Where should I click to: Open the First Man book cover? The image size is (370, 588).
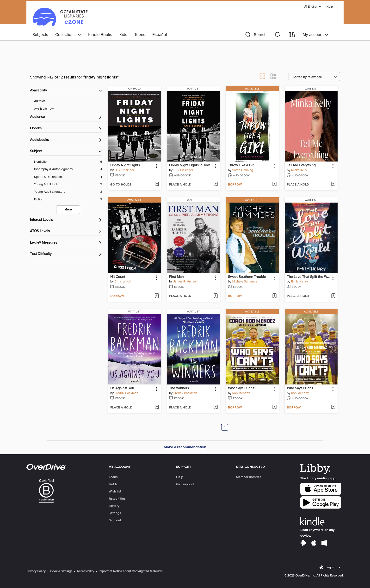[193, 238]
